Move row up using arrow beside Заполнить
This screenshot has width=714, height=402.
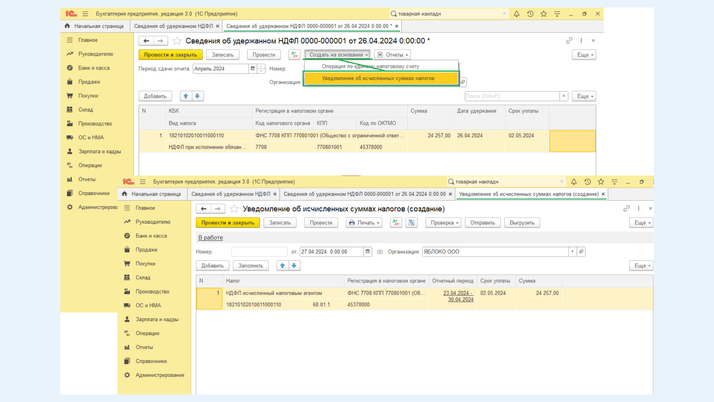coord(282,266)
